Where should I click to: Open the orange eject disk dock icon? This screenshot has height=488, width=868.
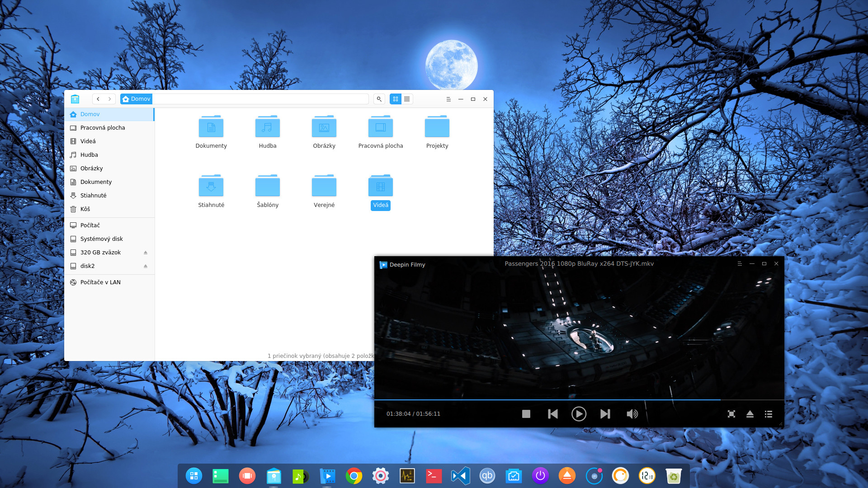(x=567, y=476)
